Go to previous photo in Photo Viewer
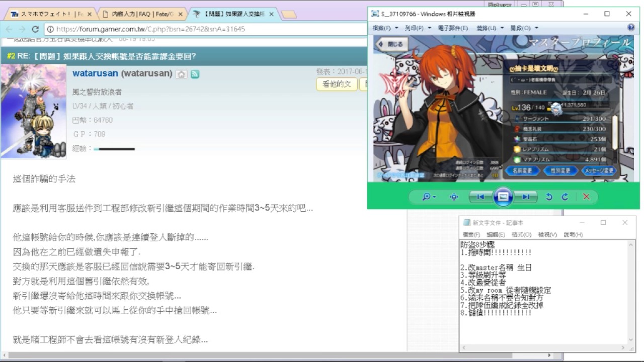 480,197
